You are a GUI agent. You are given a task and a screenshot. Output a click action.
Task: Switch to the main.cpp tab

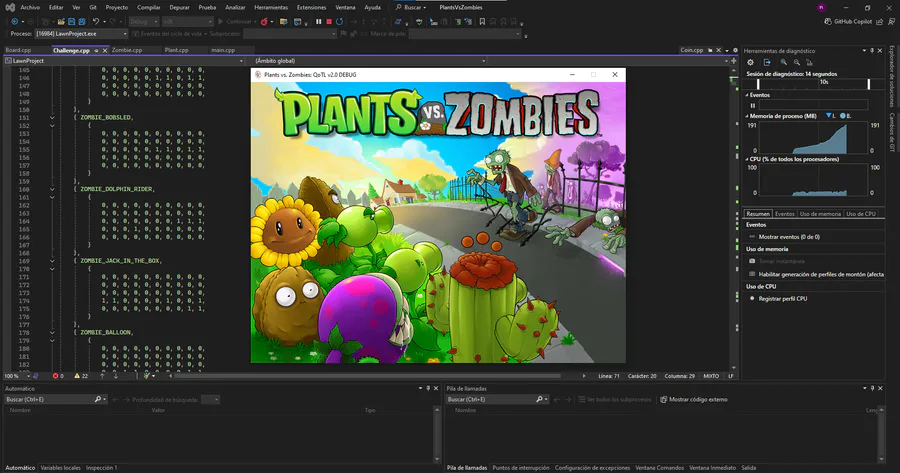(x=223, y=51)
